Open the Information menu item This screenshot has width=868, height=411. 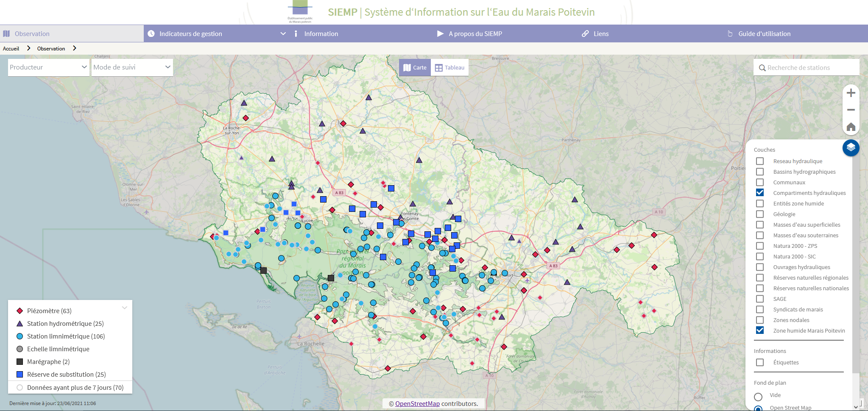361,33
